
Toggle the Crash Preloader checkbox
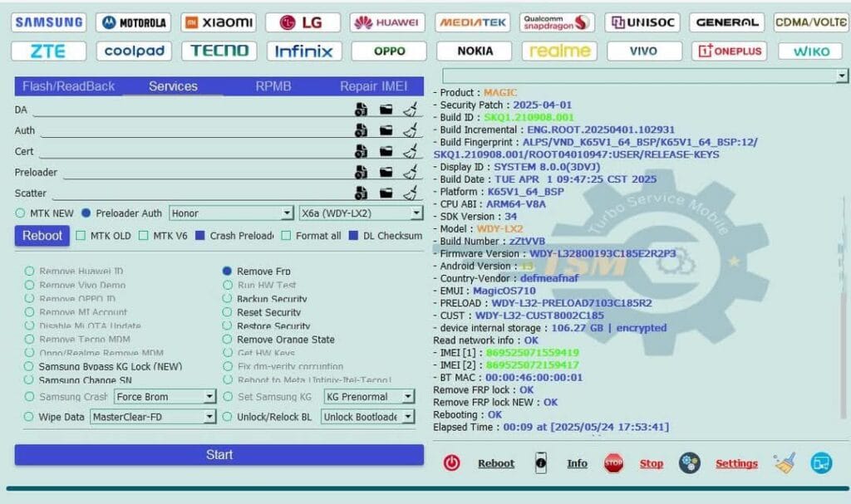[x=199, y=236]
